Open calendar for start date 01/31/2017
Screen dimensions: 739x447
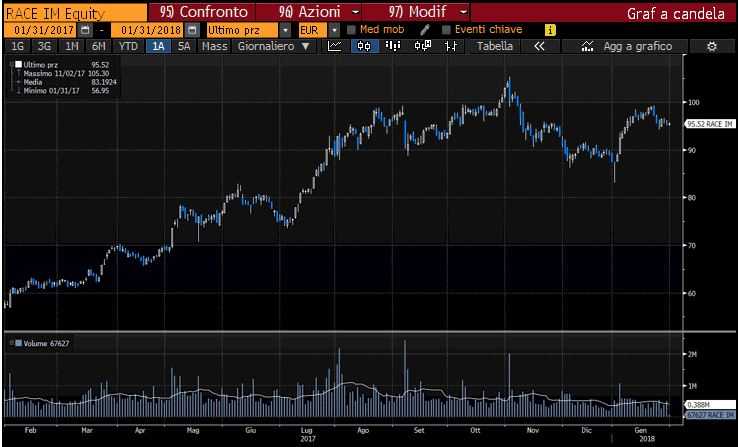pyautogui.click(x=85, y=30)
